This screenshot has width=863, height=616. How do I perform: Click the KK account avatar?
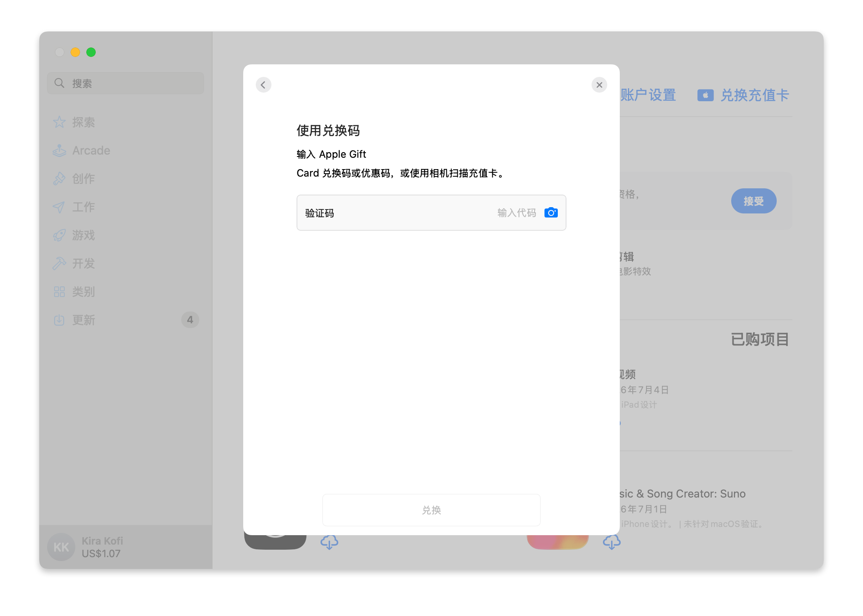tap(61, 547)
